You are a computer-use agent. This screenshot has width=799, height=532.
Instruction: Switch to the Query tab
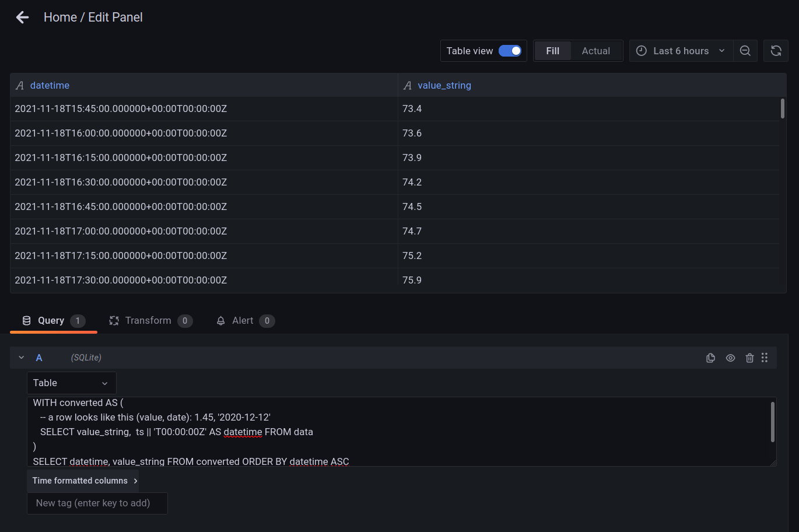(54, 321)
